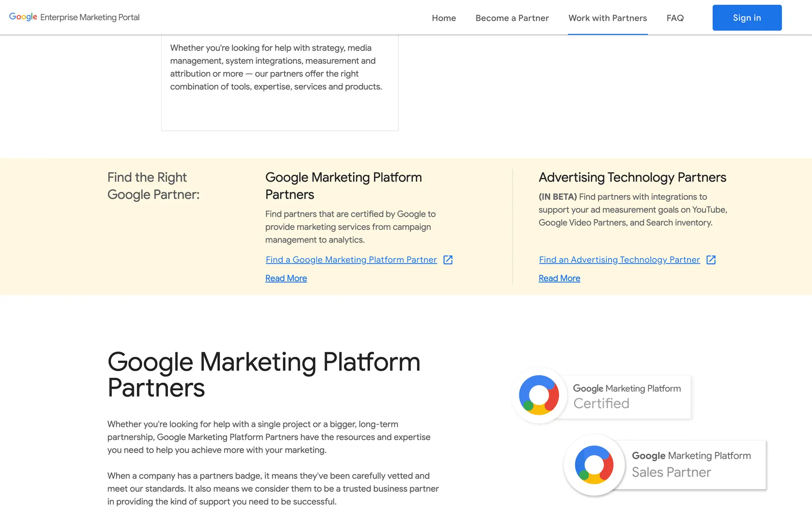Click Read More under Google Marketing Platform Partners
This screenshot has width=812, height=508.
coord(286,279)
